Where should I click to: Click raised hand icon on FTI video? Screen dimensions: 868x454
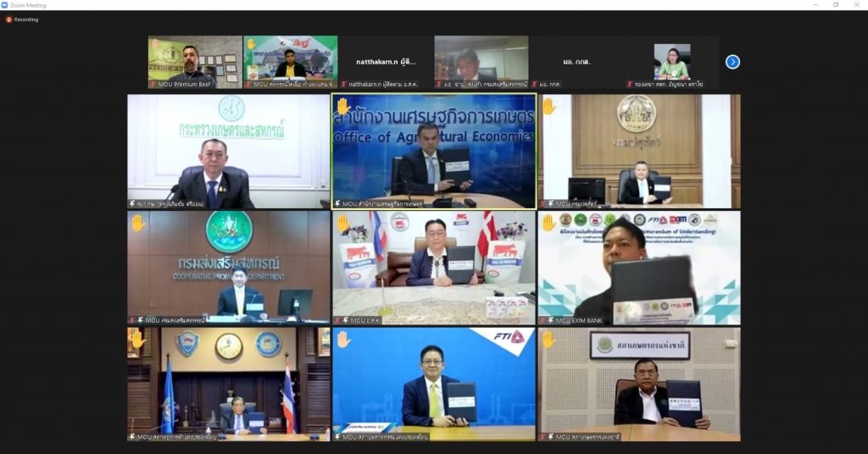pos(342,339)
